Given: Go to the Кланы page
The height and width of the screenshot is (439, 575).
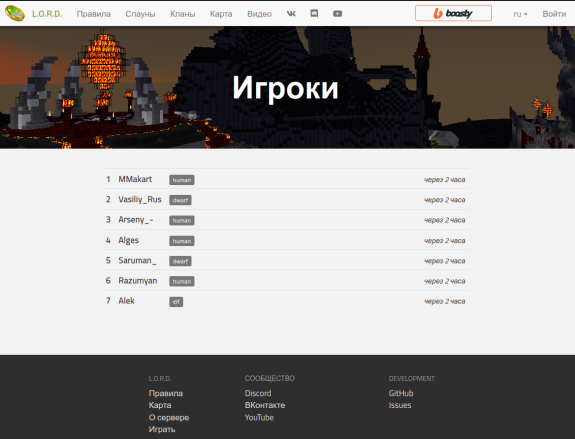Looking at the screenshot, I should (183, 14).
